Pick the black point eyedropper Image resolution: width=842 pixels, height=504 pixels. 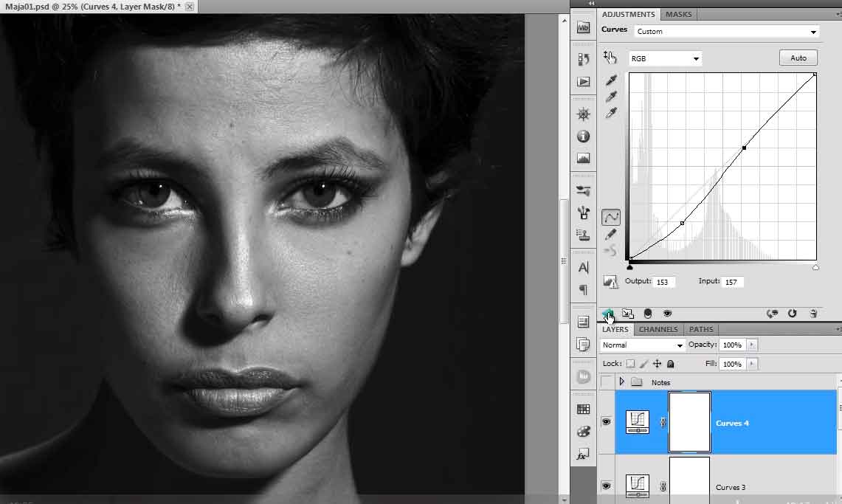611,80
